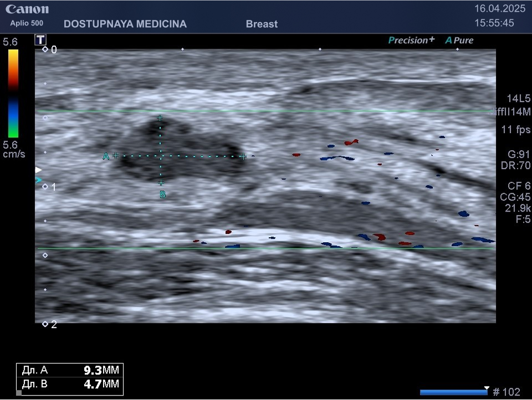Click the Precision+ mode label

[x=411, y=40]
